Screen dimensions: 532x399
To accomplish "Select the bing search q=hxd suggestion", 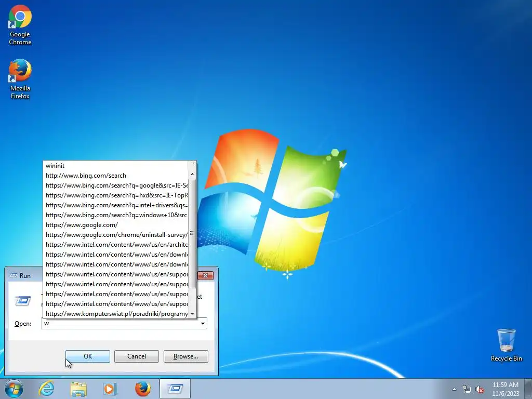I will coord(115,195).
